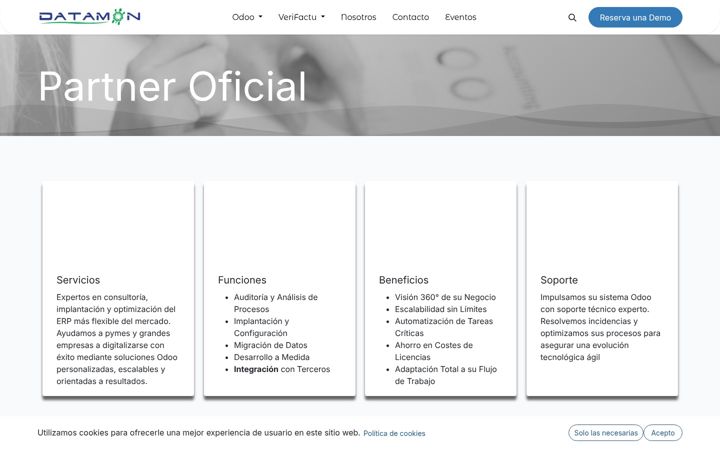The width and height of the screenshot is (720, 450).
Task: Click the Servicios description paragraph
Action: (117, 339)
